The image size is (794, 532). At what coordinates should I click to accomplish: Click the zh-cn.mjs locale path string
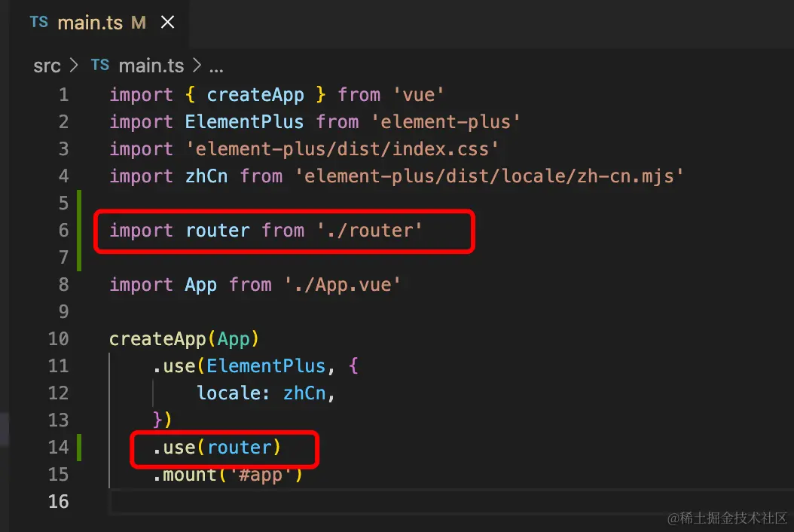[489, 176]
